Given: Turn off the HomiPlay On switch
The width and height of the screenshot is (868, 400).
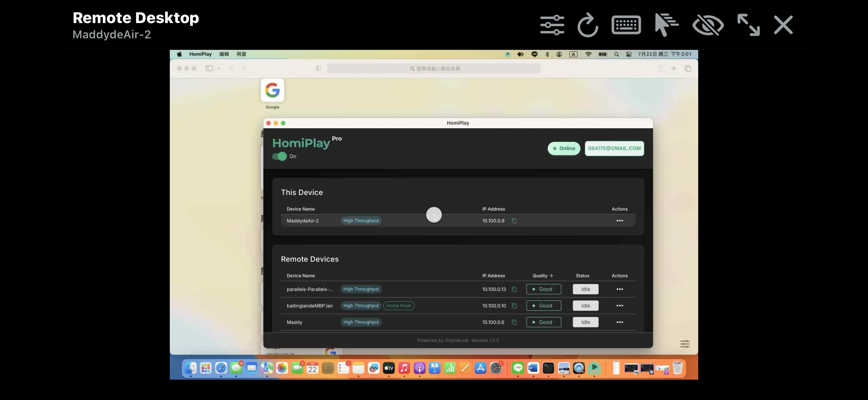Looking at the screenshot, I should tap(279, 156).
